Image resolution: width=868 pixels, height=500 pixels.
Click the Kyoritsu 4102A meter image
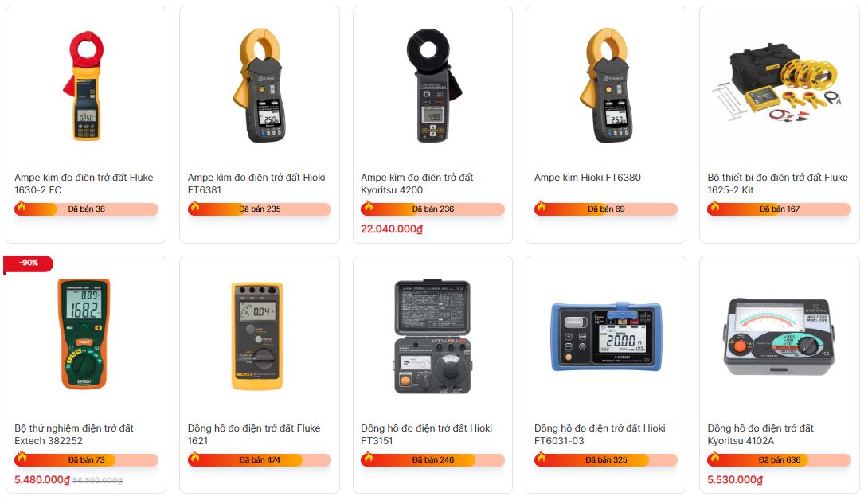click(x=779, y=337)
